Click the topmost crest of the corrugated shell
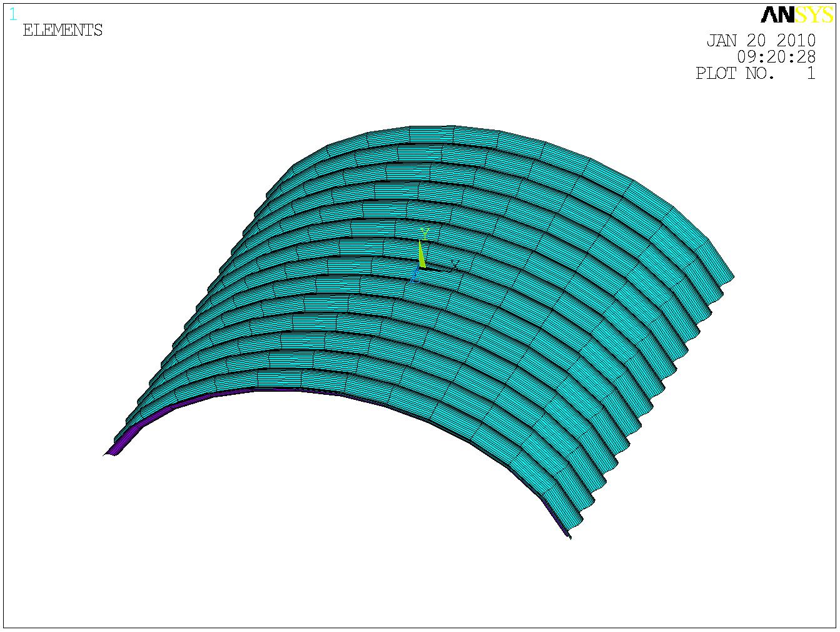The height and width of the screenshot is (632, 840). (432, 130)
